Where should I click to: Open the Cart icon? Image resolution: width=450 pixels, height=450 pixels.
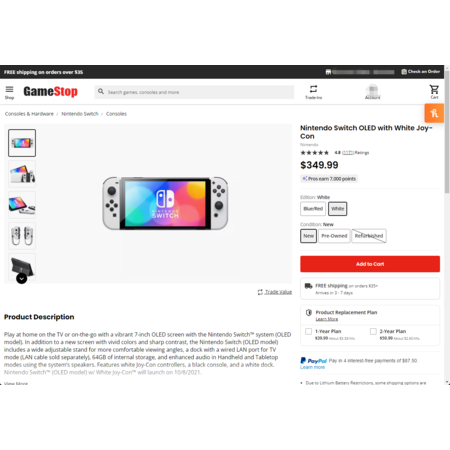pyautogui.click(x=434, y=92)
